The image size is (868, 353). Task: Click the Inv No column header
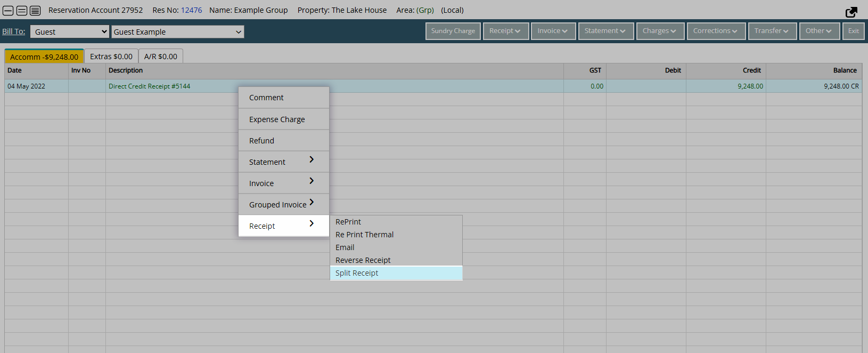87,70
